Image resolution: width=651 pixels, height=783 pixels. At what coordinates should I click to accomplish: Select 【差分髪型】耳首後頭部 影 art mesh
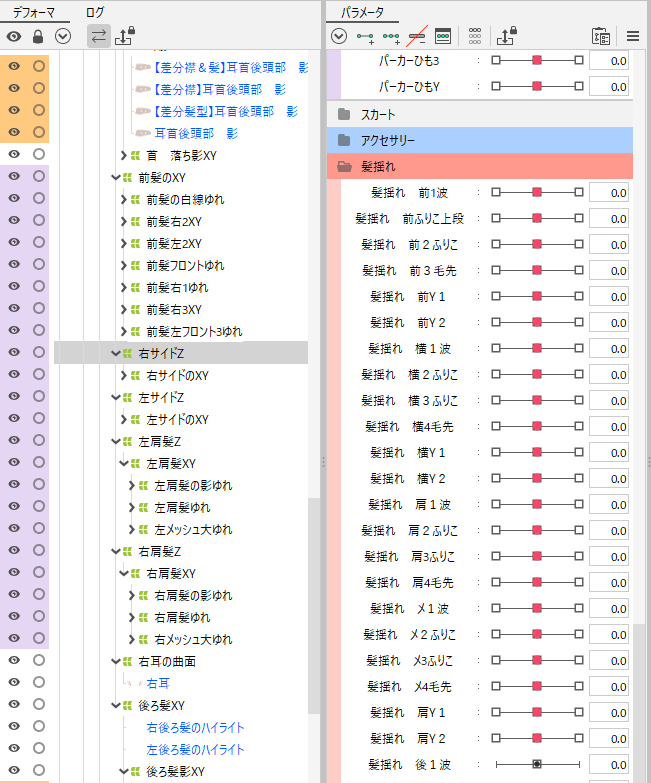[x=224, y=111]
